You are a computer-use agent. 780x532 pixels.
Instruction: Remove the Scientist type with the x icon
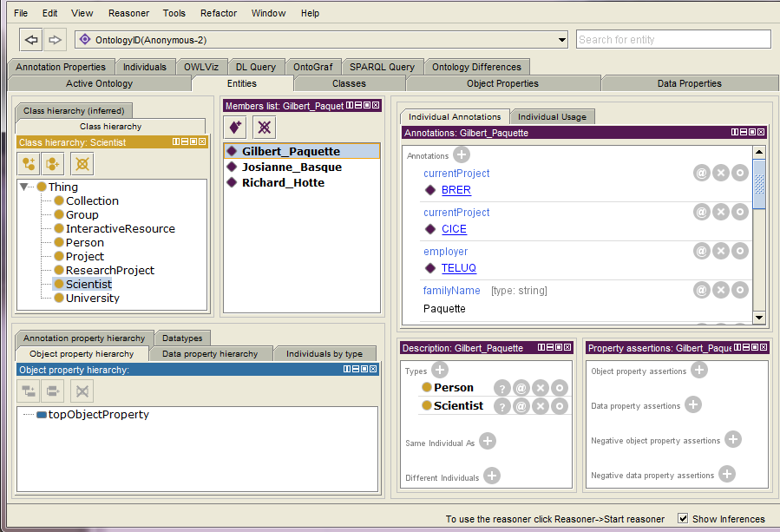tap(540, 406)
